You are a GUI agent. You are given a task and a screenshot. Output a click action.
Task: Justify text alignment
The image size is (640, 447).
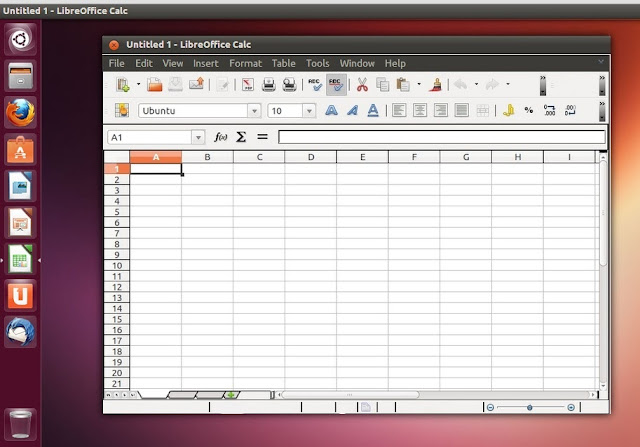click(461, 110)
